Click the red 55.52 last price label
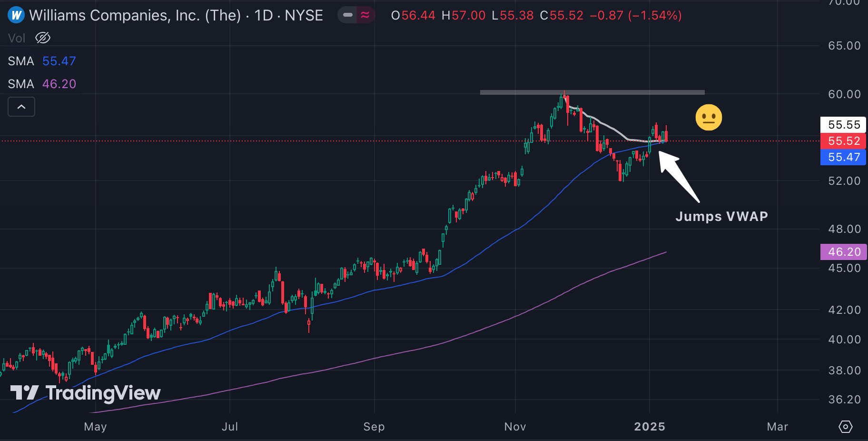This screenshot has width=868, height=441. [843, 141]
